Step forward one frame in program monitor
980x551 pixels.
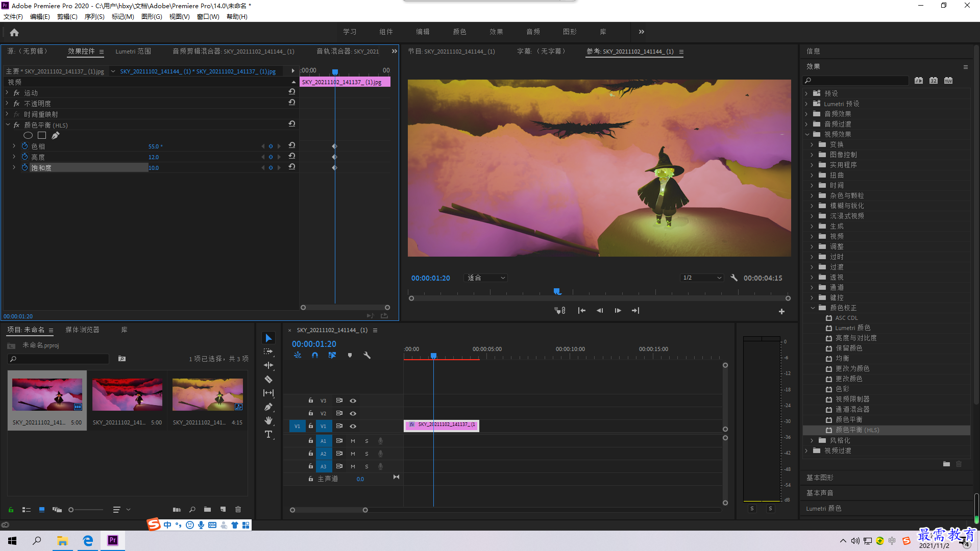click(x=618, y=311)
